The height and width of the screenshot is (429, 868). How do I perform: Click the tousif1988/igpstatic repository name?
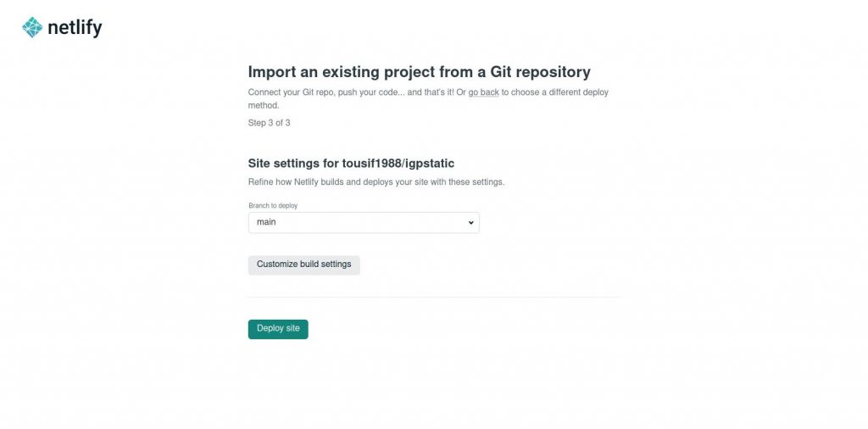[398, 164]
